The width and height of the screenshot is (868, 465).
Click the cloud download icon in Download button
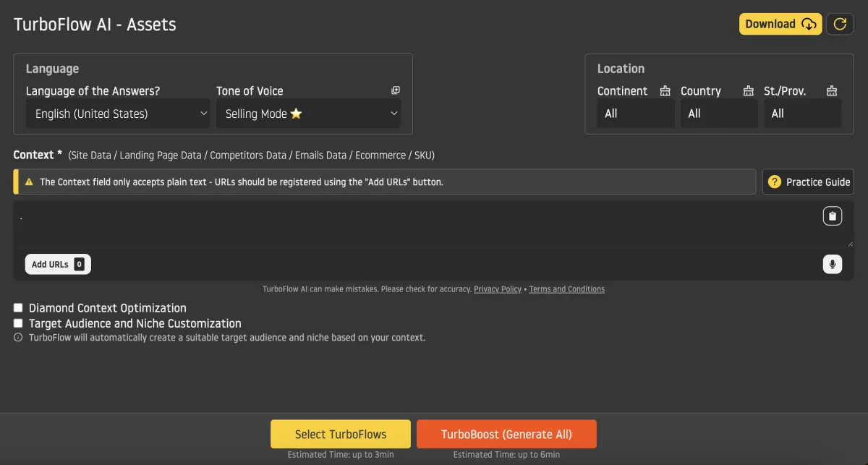809,25
